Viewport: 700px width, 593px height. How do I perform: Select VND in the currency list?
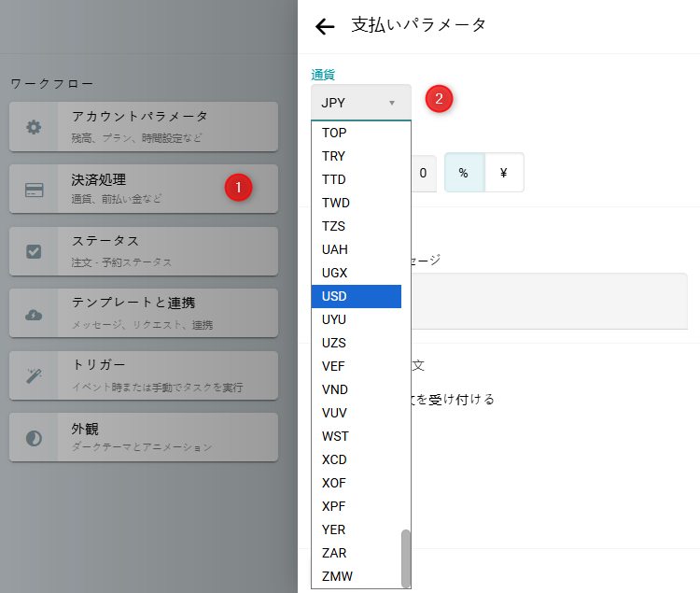357,389
